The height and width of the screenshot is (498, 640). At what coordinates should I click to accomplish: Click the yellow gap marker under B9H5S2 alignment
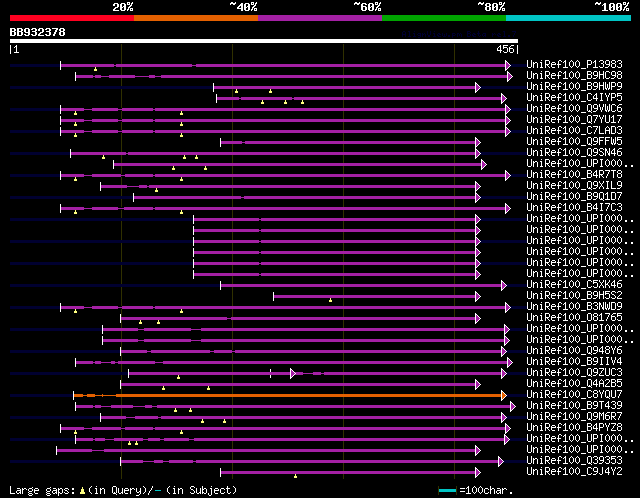(x=331, y=300)
